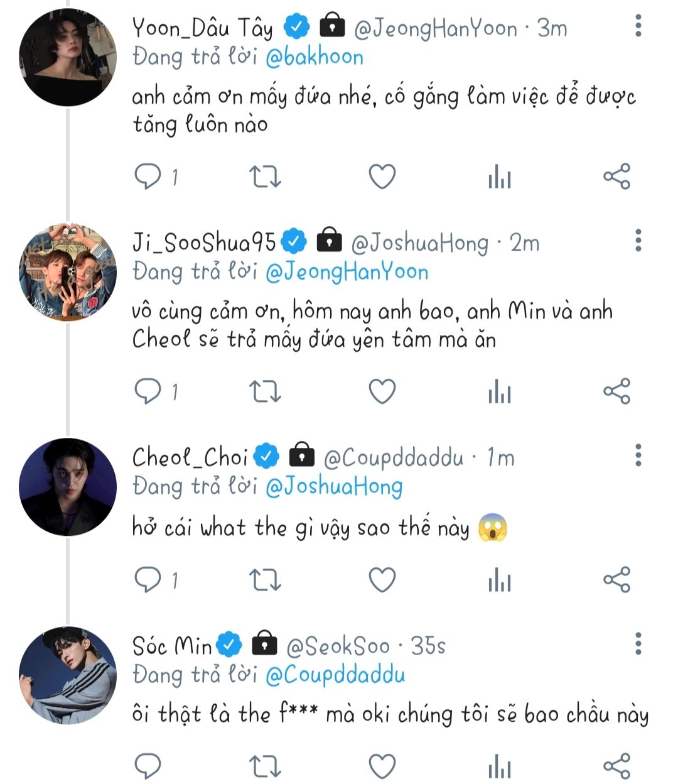The width and height of the screenshot is (678, 784).
Task: Reply to Sóc Min's tweet
Action: (148, 767)
